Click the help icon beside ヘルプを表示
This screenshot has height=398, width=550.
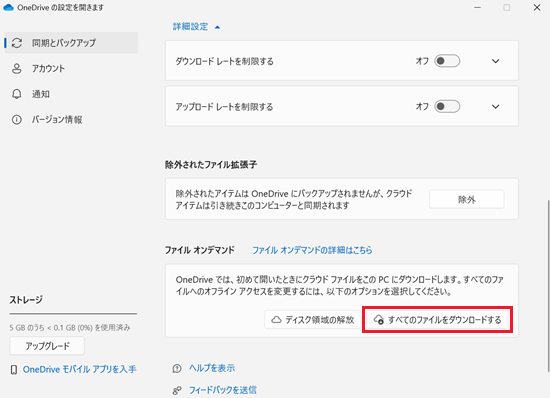pos(177,368)
